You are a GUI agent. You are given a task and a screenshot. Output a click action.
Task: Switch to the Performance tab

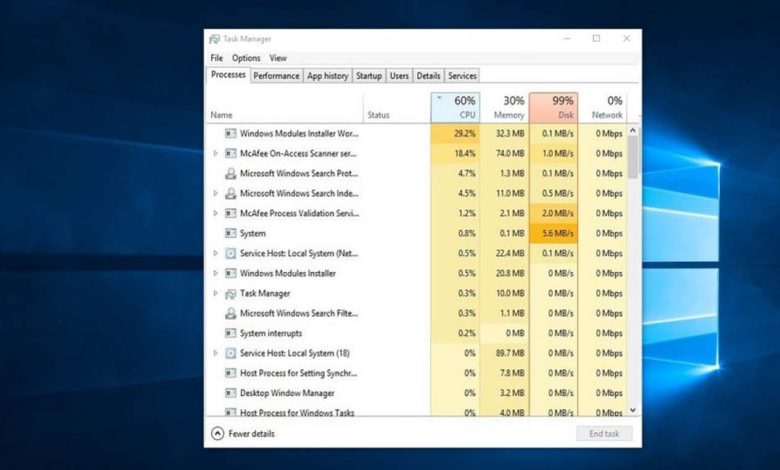click(x=276, y=76)
